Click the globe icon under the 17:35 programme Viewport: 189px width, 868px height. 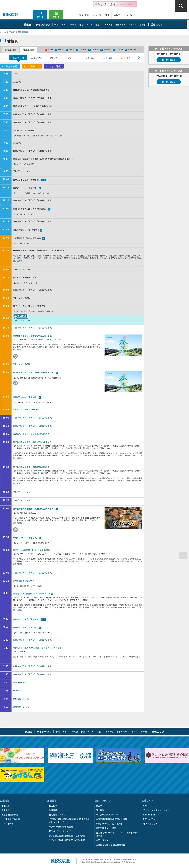click(x=16, y=383)
